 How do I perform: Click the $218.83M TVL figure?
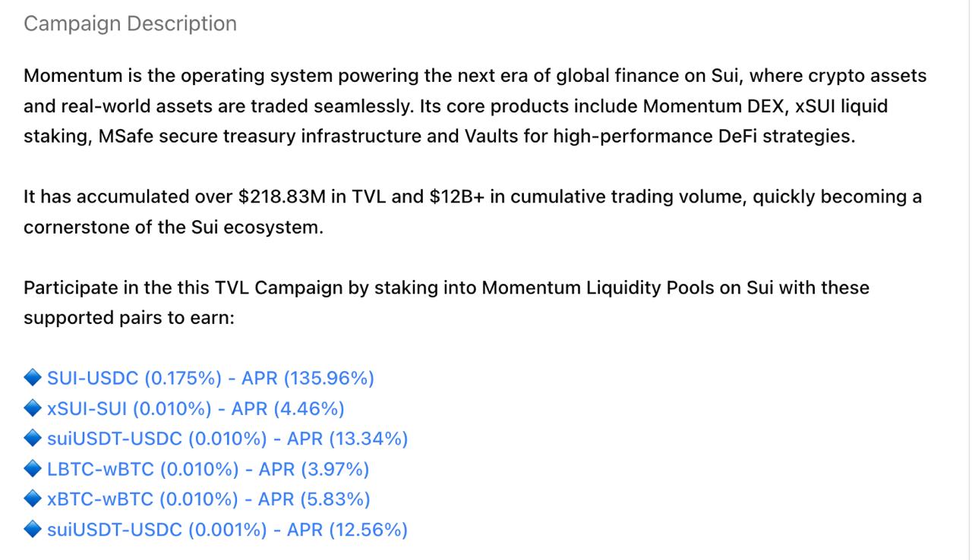pyautogui.click(x=282, y=197)
